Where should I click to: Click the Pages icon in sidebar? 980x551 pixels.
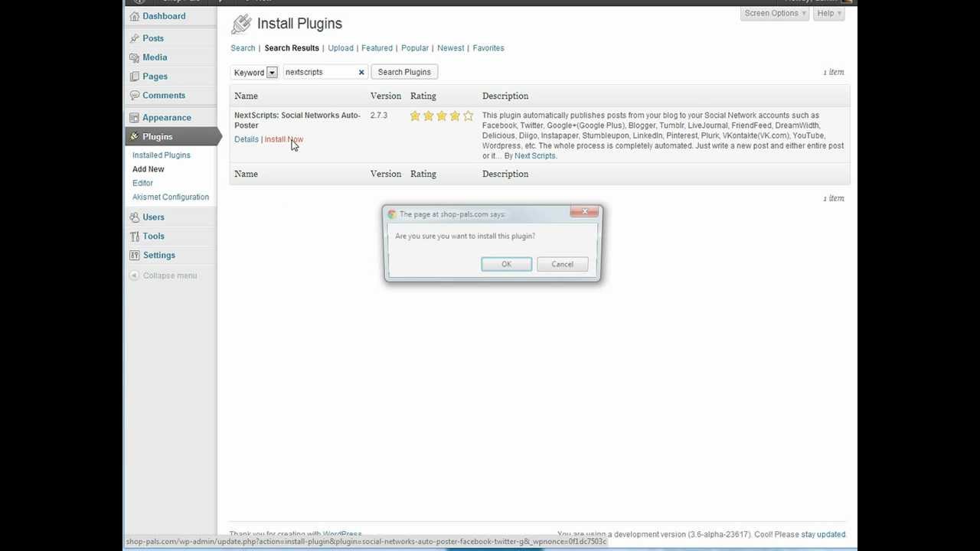click(135, 77)
